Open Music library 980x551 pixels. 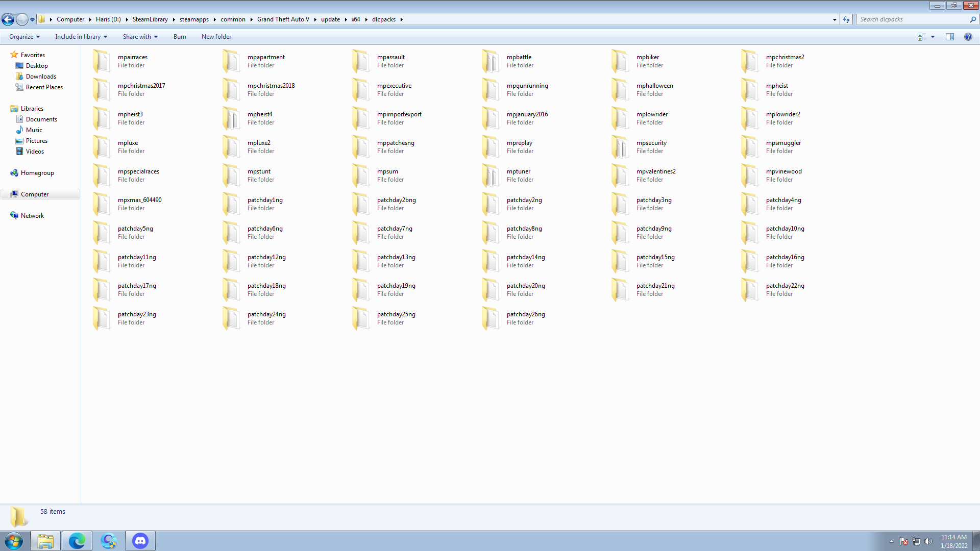click(x=34, y=130)
